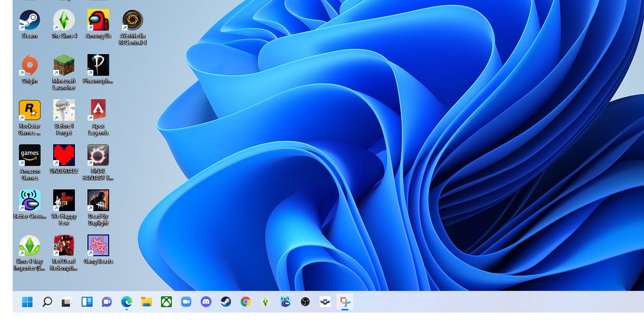Open Discord from the taskbar

[206, 302]
